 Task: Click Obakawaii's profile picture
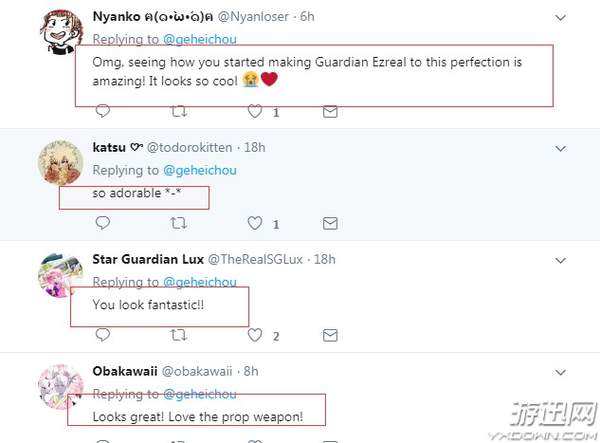click(60, 386)
